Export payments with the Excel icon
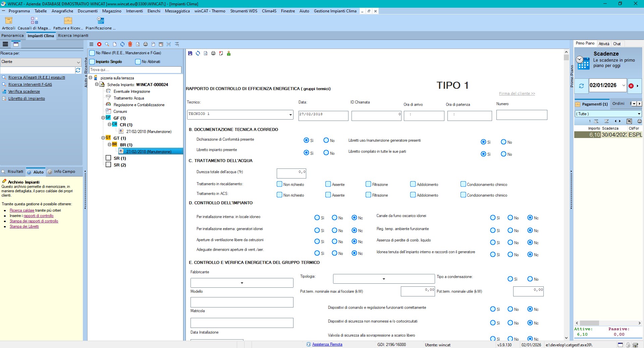 click(x=629, y=121)
